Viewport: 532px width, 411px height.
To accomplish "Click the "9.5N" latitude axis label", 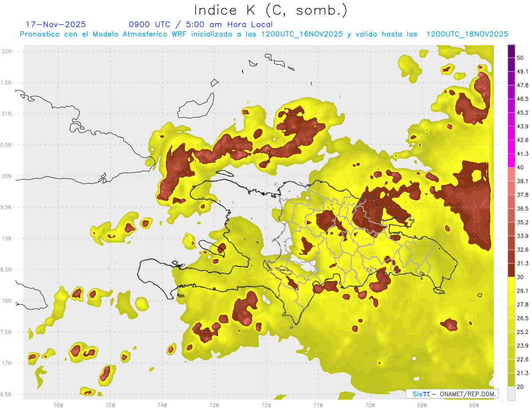I will point(7,207).
